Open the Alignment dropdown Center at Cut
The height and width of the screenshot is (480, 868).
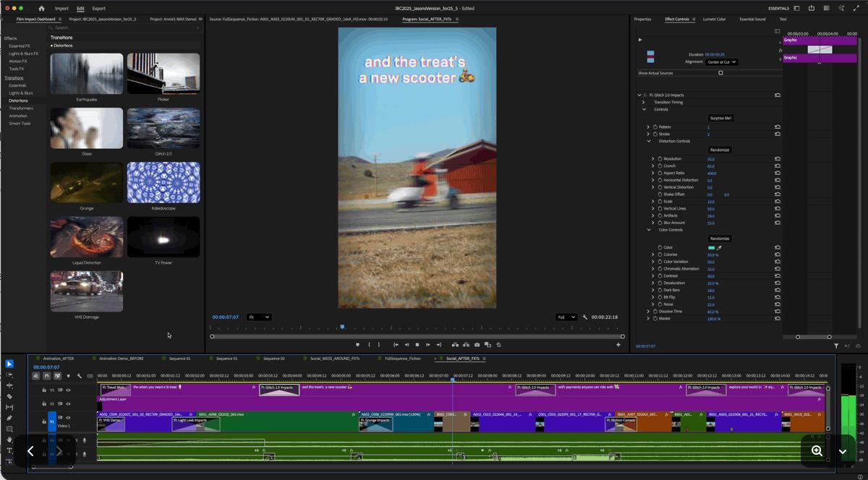pyautogui.click(x=723, y=62)
